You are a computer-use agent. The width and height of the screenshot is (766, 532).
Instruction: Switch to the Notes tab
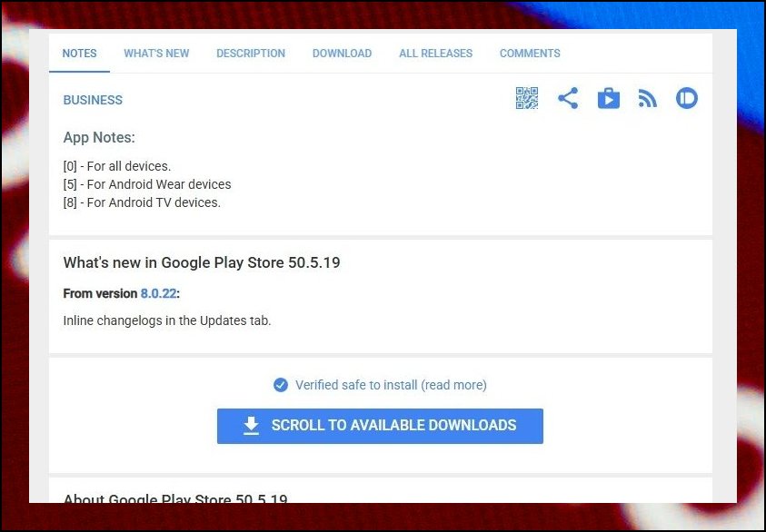coord(79,54)
